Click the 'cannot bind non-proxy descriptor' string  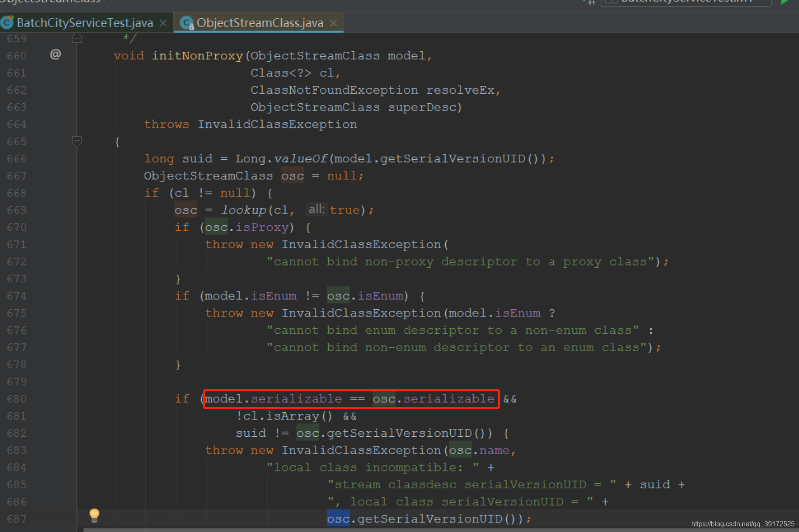tap(461, 261)
